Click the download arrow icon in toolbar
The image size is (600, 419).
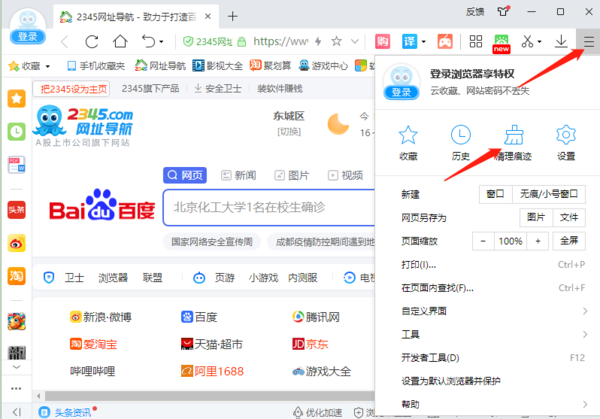(562, 42)
